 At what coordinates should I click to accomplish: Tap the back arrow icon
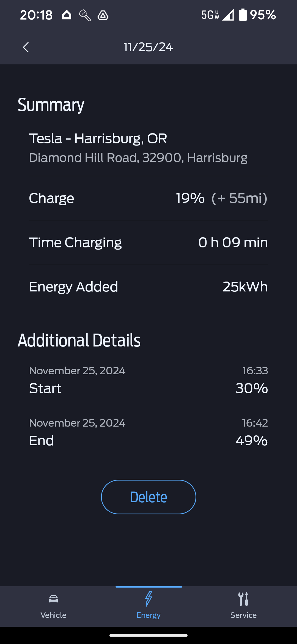[x=26, y=47]
